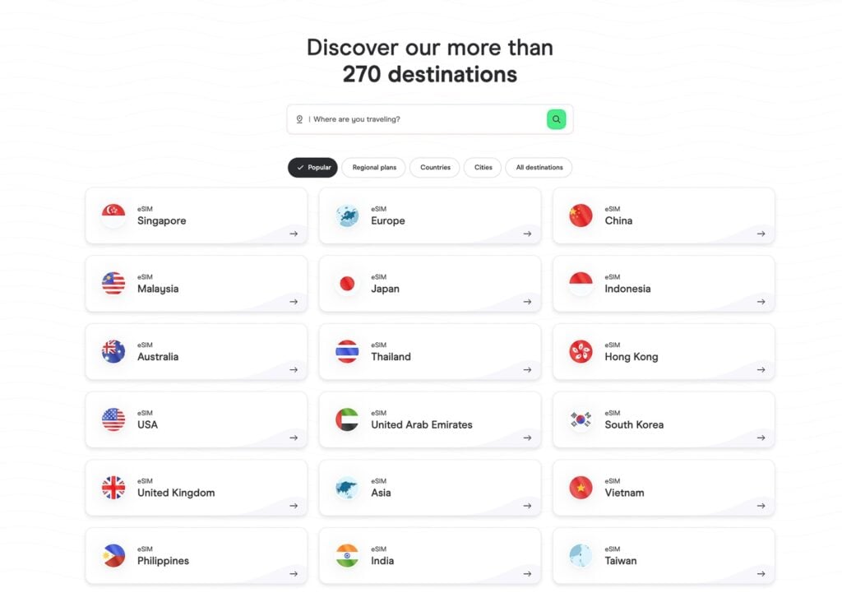Click the location pin in the search bar
The height and width of the screenshot is (616, 842).
pyautogui.click(x=300, y=118)
